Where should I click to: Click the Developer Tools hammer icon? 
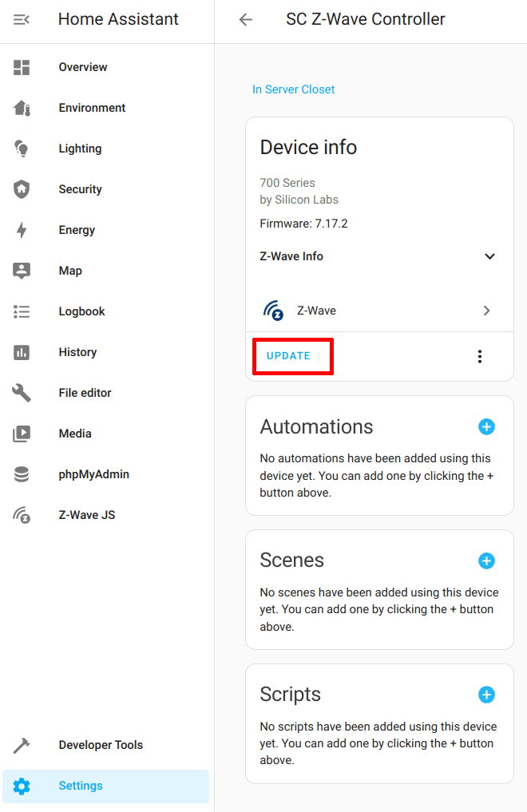coord(22,745)
